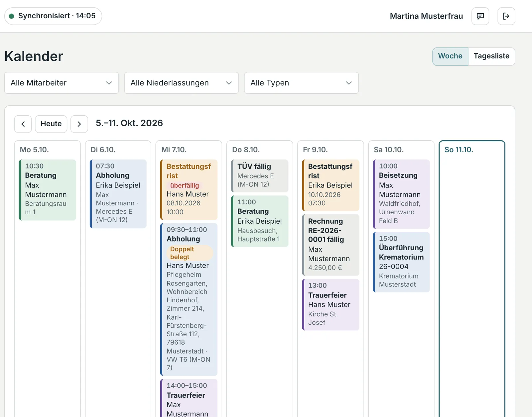Screen dimensions: 532x417
Task: Open overdue Bestattungsfrist card for Hans Muster
Action: (189, 189)
